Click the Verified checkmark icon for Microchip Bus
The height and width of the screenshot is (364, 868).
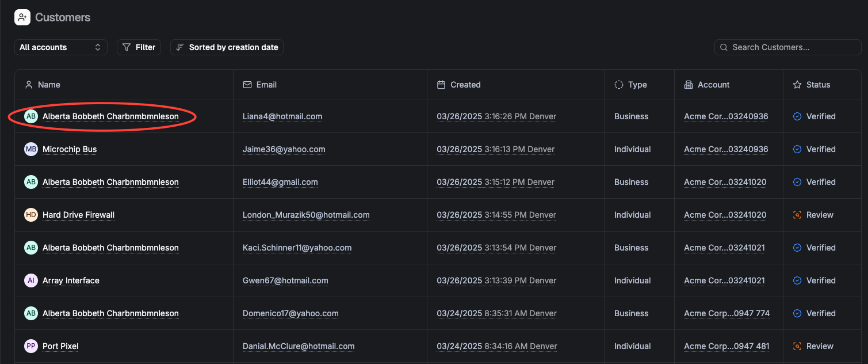click(797, 149)
